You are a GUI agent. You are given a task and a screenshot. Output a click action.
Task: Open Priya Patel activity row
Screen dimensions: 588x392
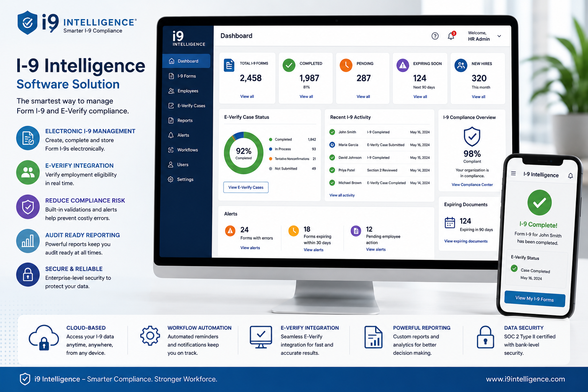[x=379, y=170]
